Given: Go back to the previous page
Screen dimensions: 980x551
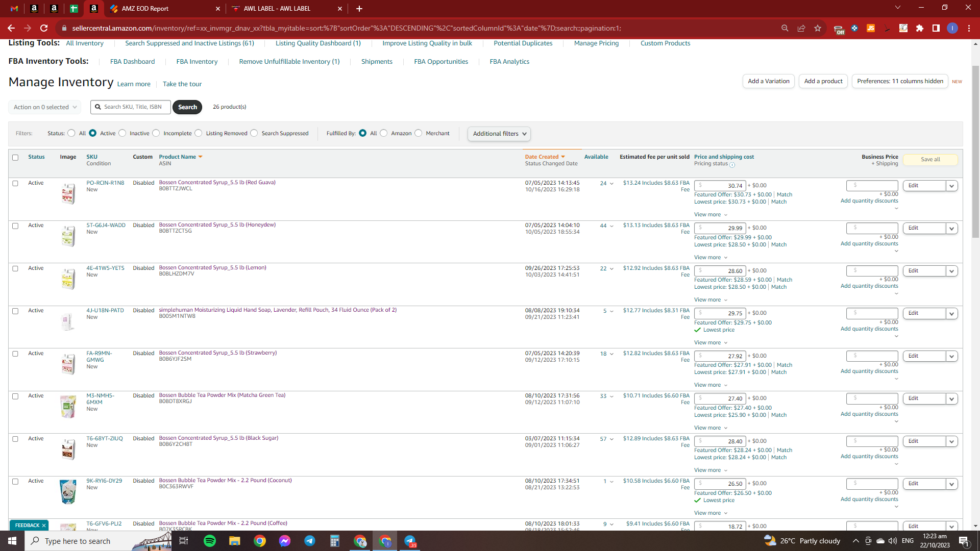Looking at the screenshot, I should (11, 28).
